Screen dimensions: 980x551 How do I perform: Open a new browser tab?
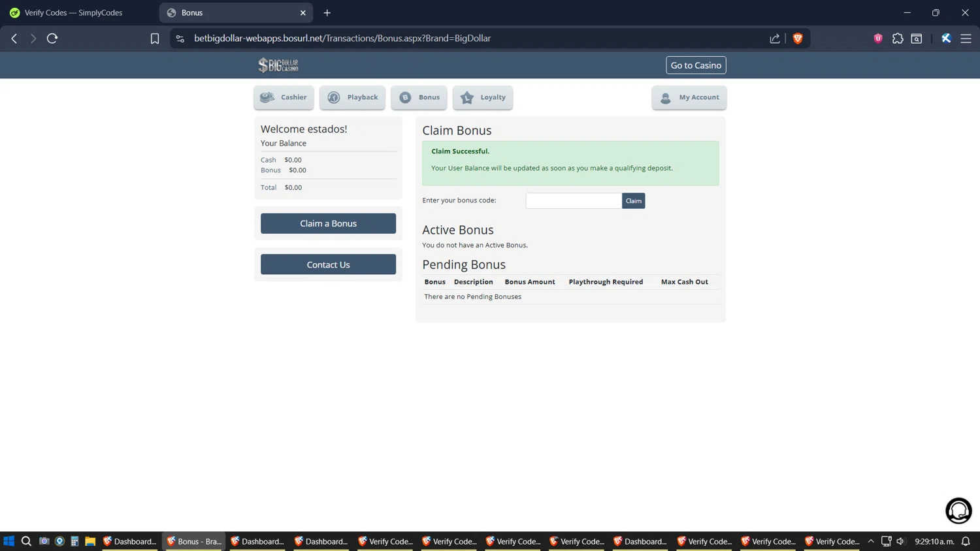tap(327, 12)
